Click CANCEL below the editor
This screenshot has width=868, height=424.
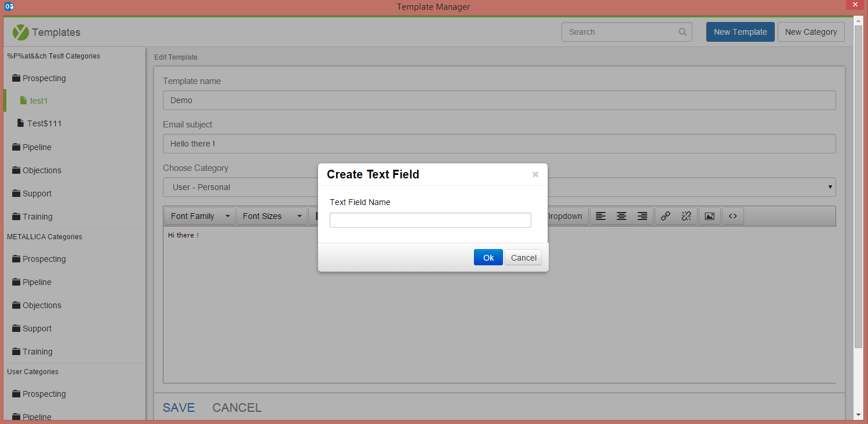[237, 408]
